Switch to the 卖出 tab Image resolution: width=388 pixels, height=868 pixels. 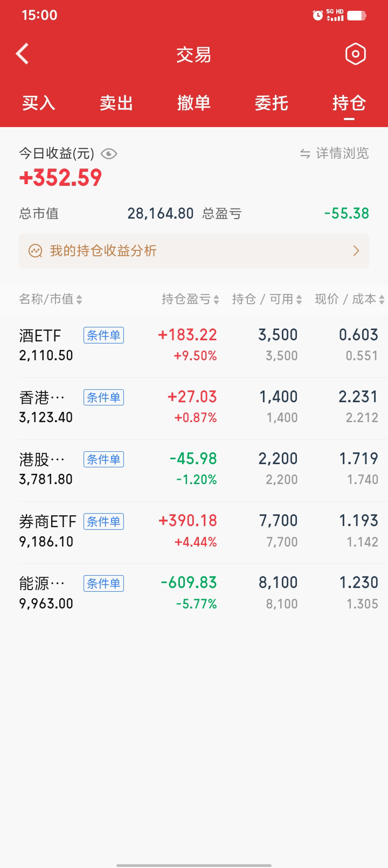116,102
